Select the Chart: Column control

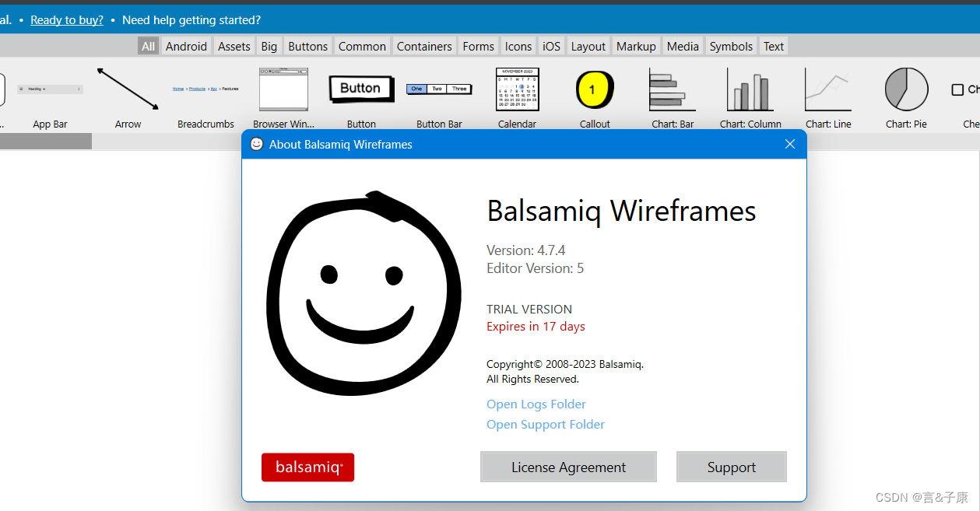pyautogui.click(x=750, y=89)
